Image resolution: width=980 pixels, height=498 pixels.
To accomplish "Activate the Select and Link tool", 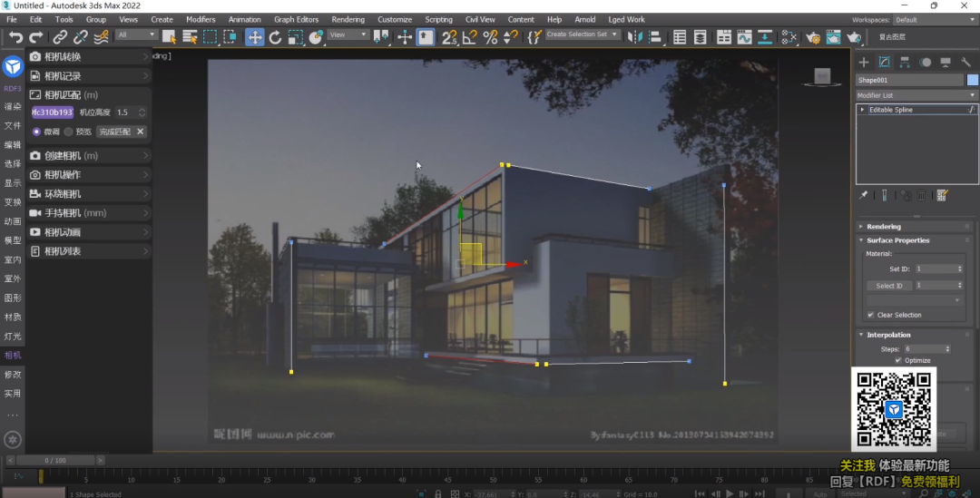I will point(60,37).
